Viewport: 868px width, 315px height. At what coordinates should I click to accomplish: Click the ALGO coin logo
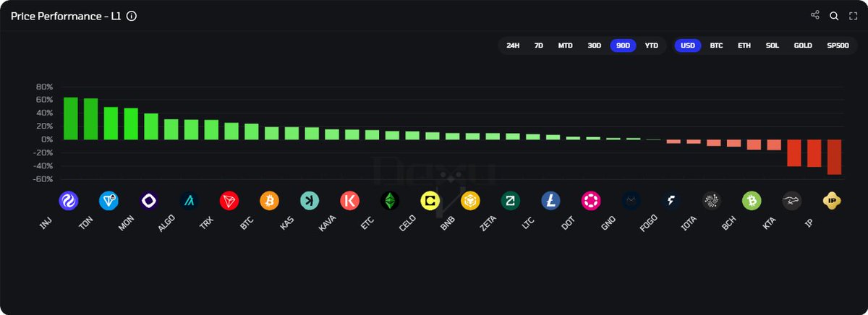[190, 201]
